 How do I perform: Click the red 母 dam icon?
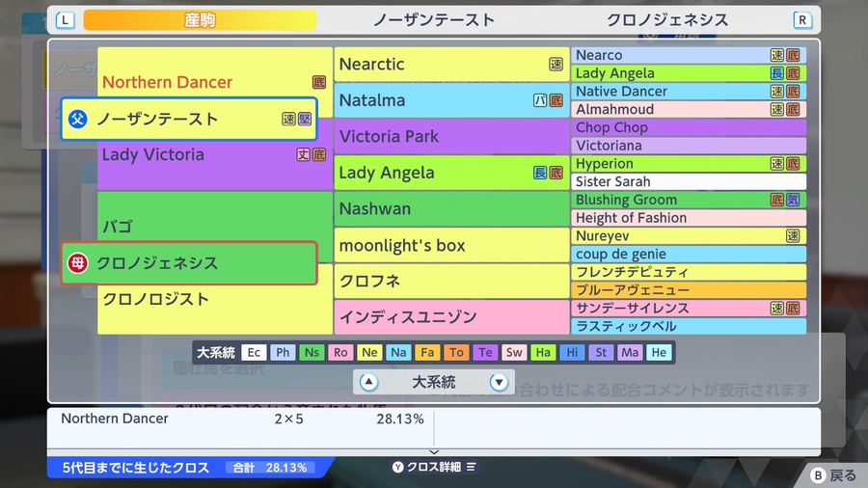(x=77, y=263)
